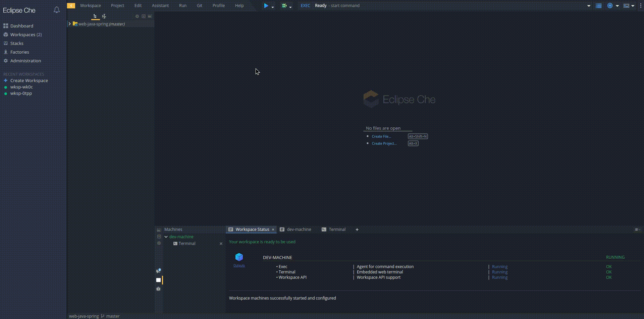Click the debug icon in the toolbar
Image resolution: width=644 pixels, height=319 pixels.
284,5
